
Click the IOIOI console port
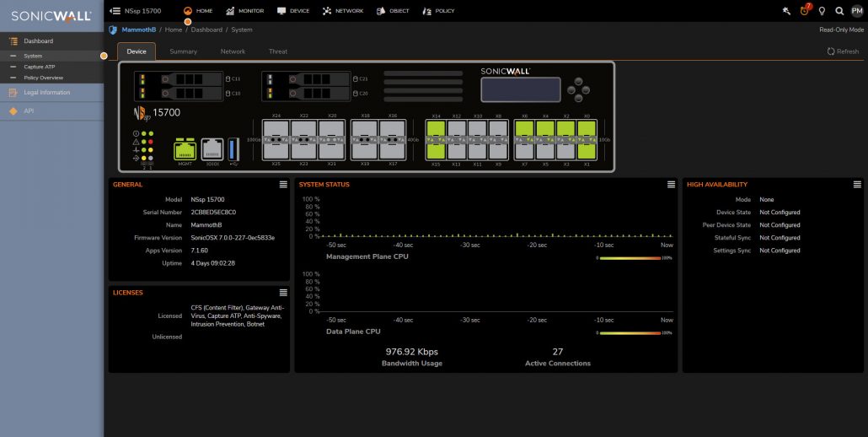coord(212,149)
